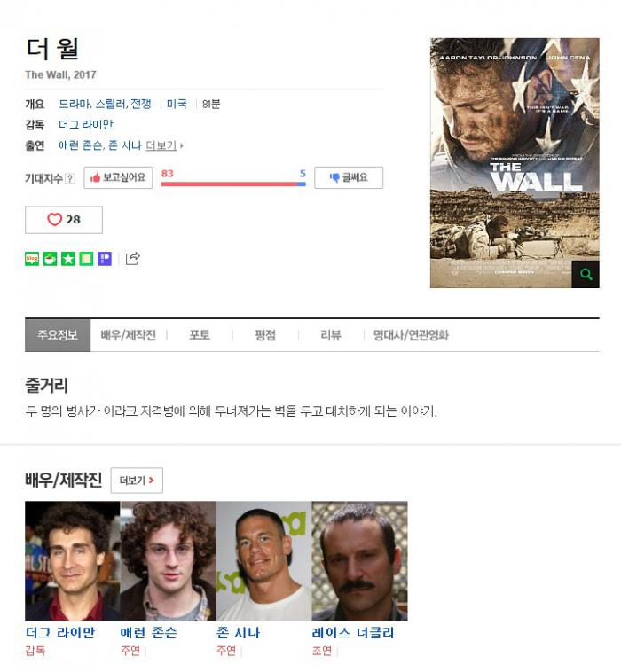621x672 pixels.
Task: Open the 기대지수 help question mark
Action: coord(70,178)
